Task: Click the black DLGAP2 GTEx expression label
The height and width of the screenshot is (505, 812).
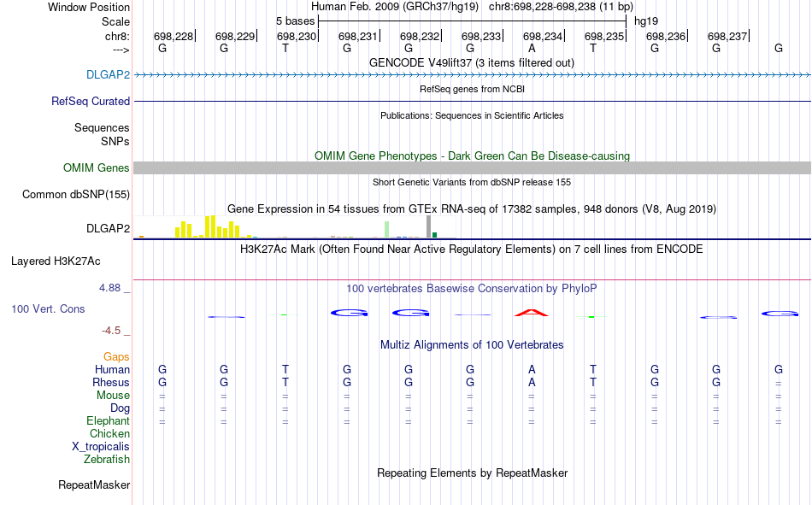Action: point(108,228)
